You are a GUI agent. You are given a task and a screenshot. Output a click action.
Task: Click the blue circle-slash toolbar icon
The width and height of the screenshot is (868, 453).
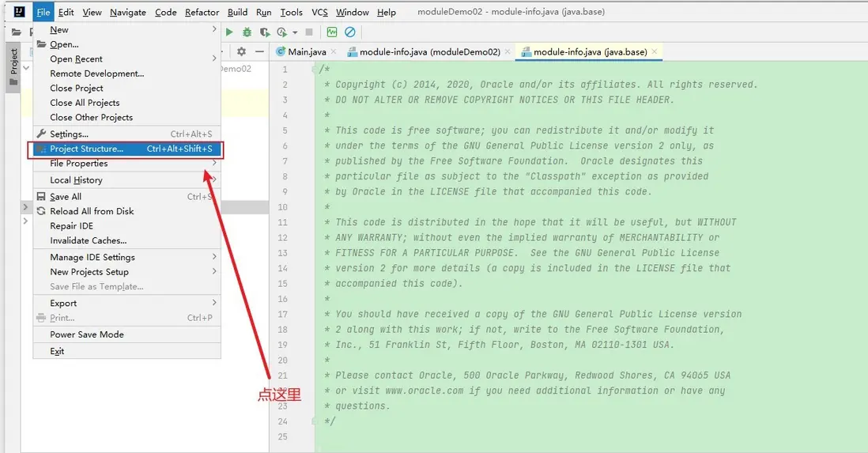click(350, 32)
